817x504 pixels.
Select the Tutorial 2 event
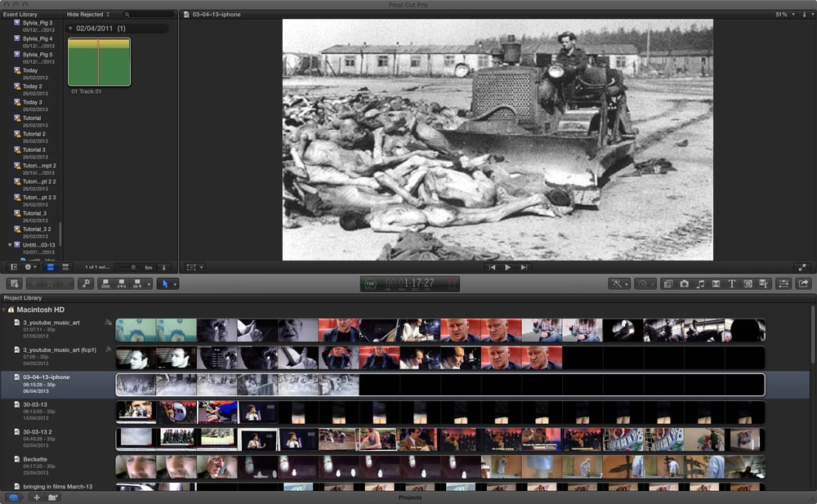pyautogui.click(x=33, y=134)
